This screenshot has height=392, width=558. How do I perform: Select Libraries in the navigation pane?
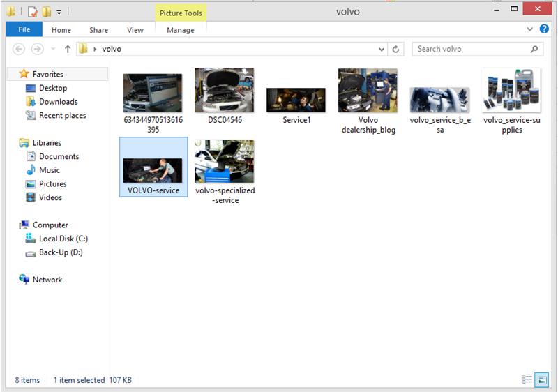(x=47, y=143)
